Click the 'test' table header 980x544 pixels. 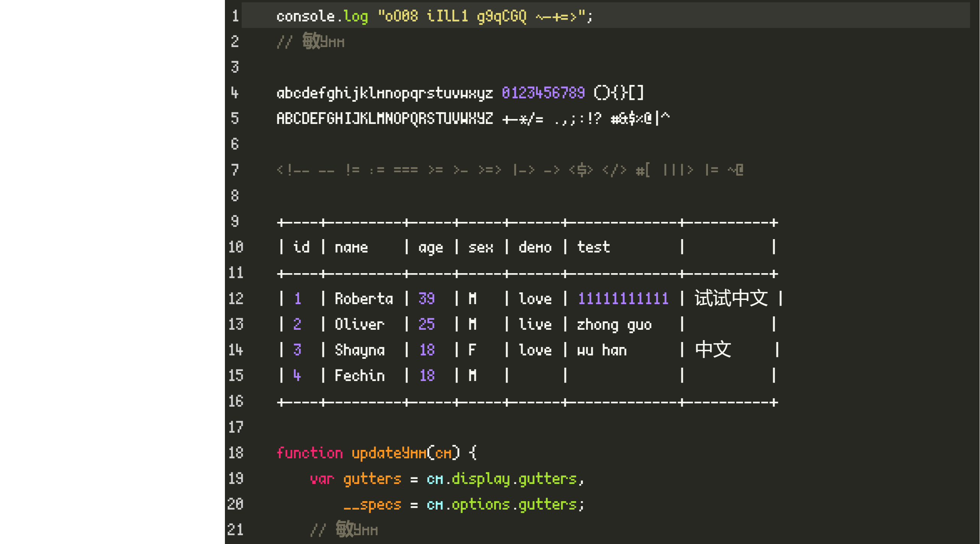(593, 247)
